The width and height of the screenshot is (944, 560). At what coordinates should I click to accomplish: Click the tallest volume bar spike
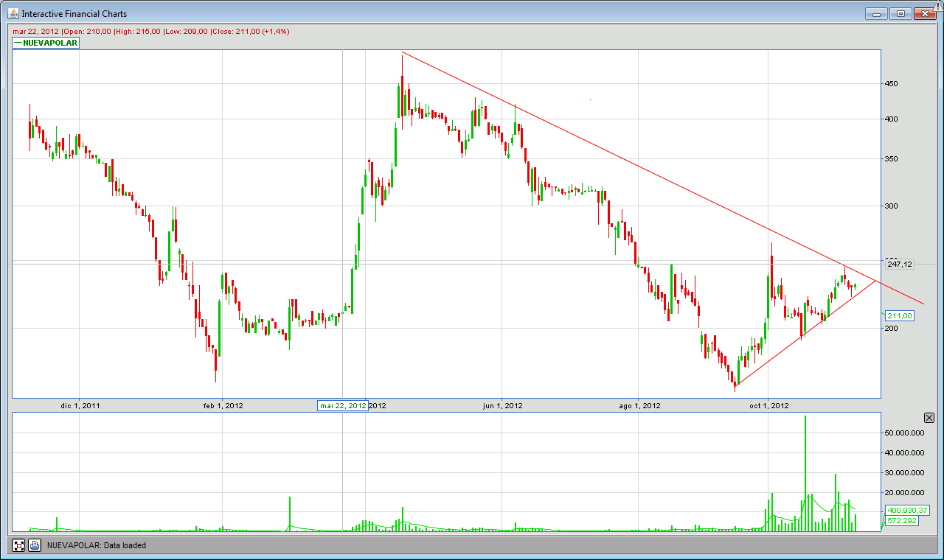(805, 472)
